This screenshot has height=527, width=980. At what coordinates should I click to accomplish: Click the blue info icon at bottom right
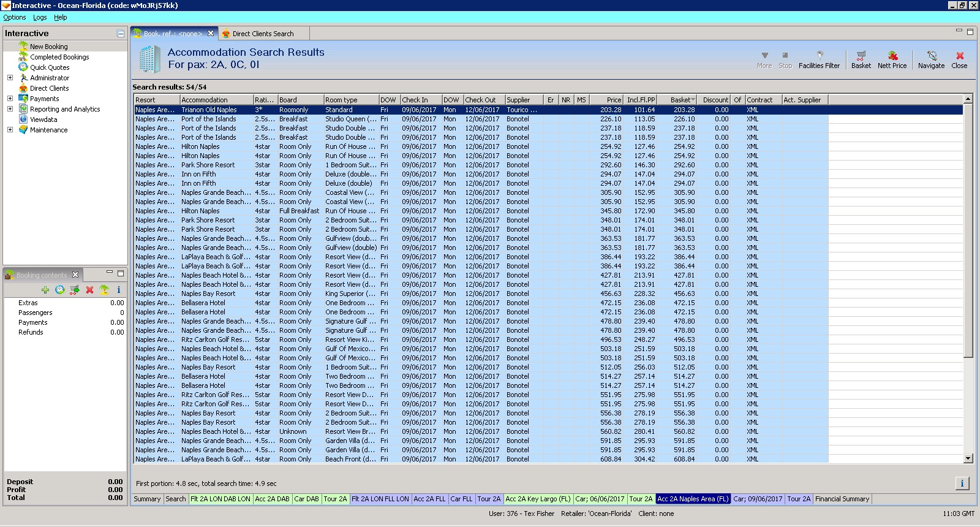pyautogui.click(x=962, y=483)
